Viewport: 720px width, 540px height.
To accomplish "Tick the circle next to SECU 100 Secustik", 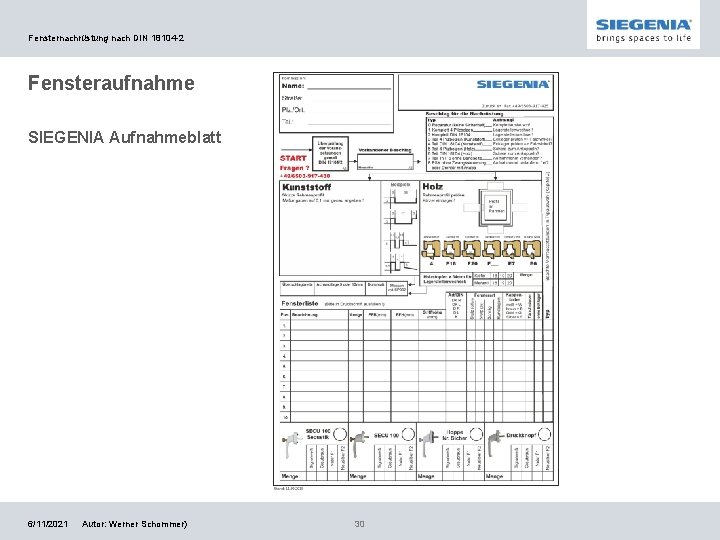I will (x=339, y=434).
